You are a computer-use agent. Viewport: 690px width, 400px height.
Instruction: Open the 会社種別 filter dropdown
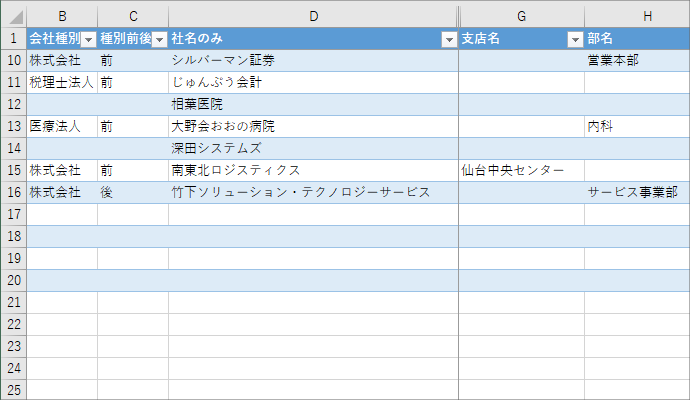[88, 40]
